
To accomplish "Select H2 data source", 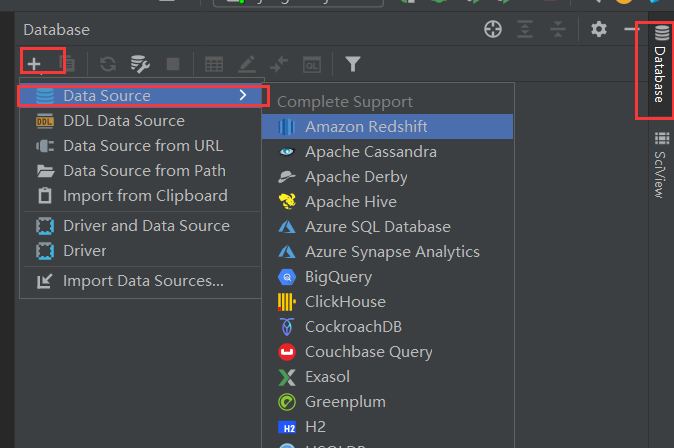I will [387, 426].
